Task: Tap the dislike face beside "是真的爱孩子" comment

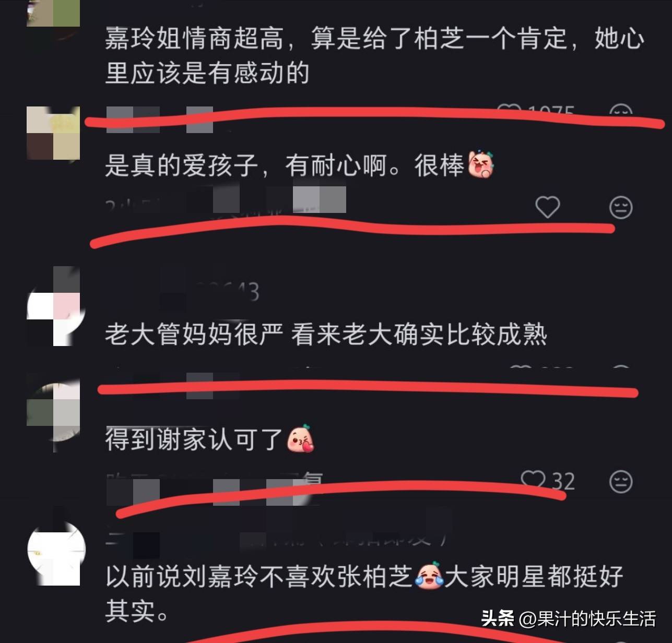Action: [x=621, y=208]
